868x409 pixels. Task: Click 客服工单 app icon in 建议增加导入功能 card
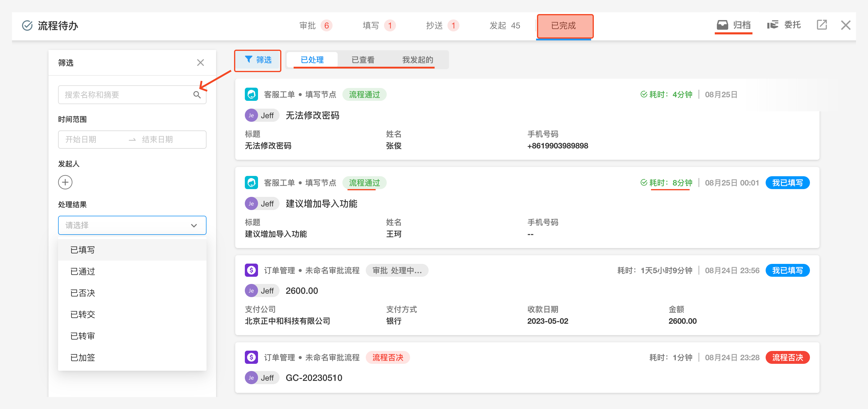pyautogui.click(x=251, y=183)
